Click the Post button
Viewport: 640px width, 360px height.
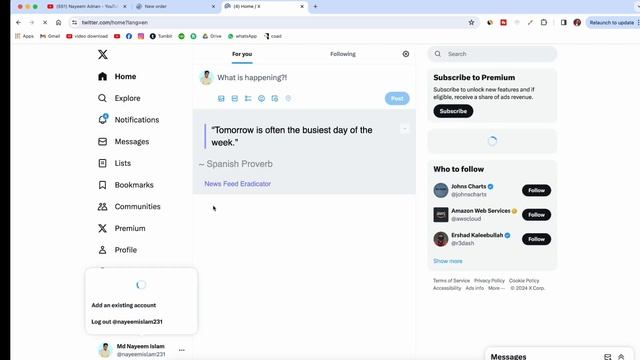pyautogui.click(x=397, y=98)
